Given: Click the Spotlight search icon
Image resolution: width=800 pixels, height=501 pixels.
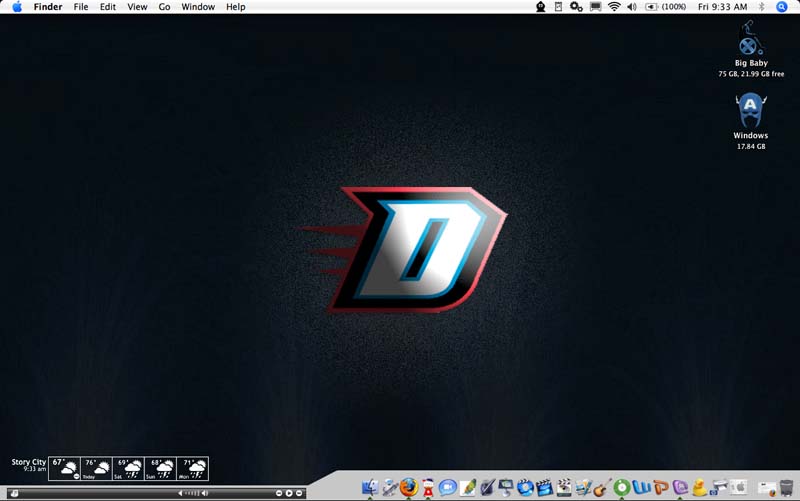Looking at the screenshot, I should [782, 7].
